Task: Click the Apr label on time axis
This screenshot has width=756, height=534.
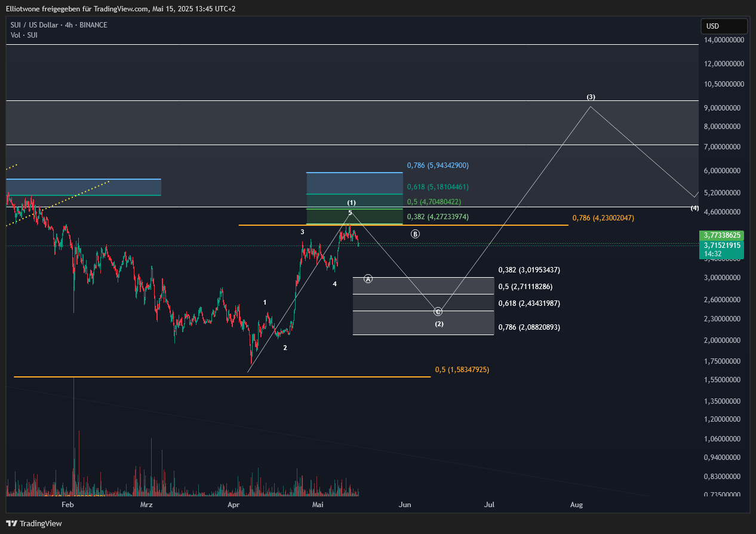Action: 233,505
